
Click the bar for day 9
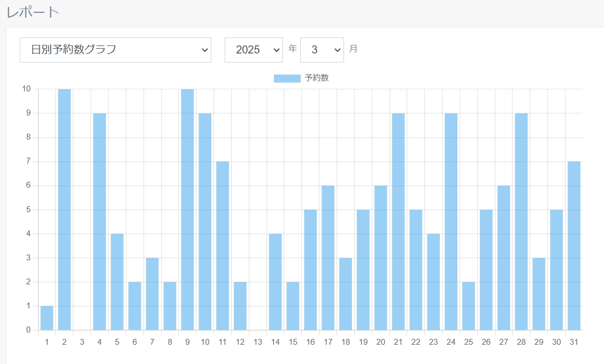pos(187,210)
